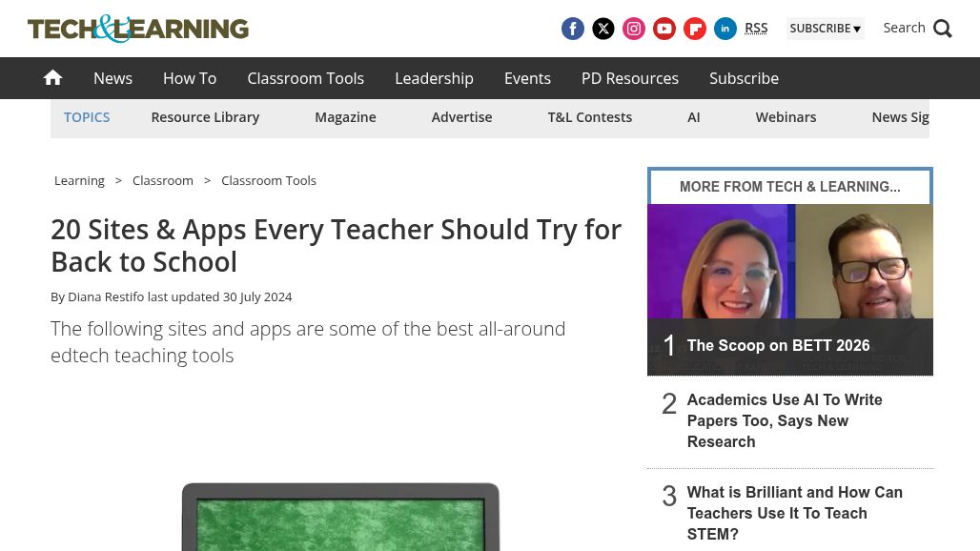Open the Webinars topic

[786, 116]
